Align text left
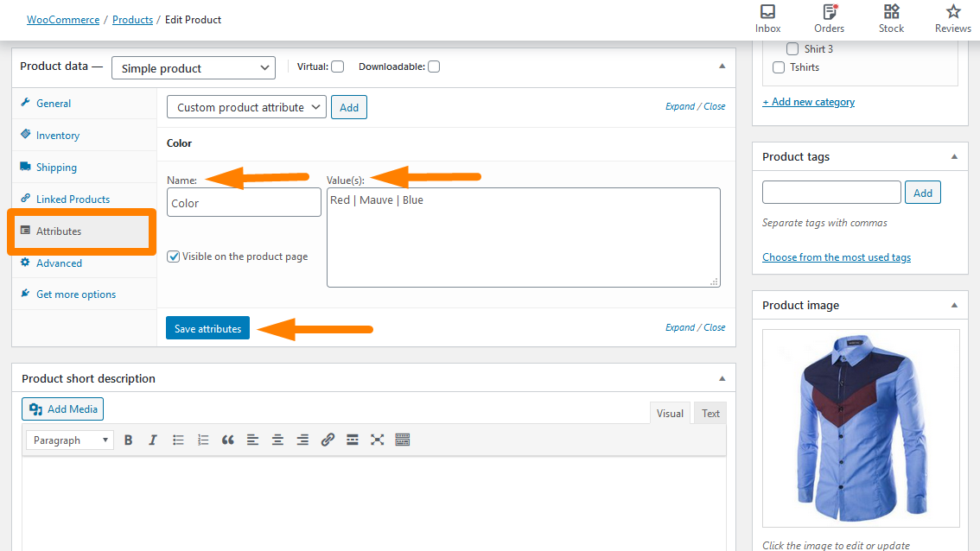This screenshot has width=980, height=551. 252,440
